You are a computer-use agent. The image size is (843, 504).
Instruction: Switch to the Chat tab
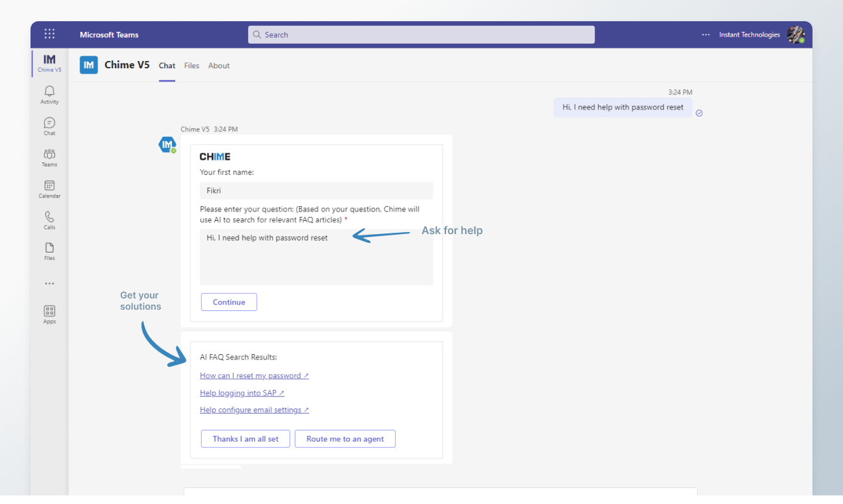(167, 66)
